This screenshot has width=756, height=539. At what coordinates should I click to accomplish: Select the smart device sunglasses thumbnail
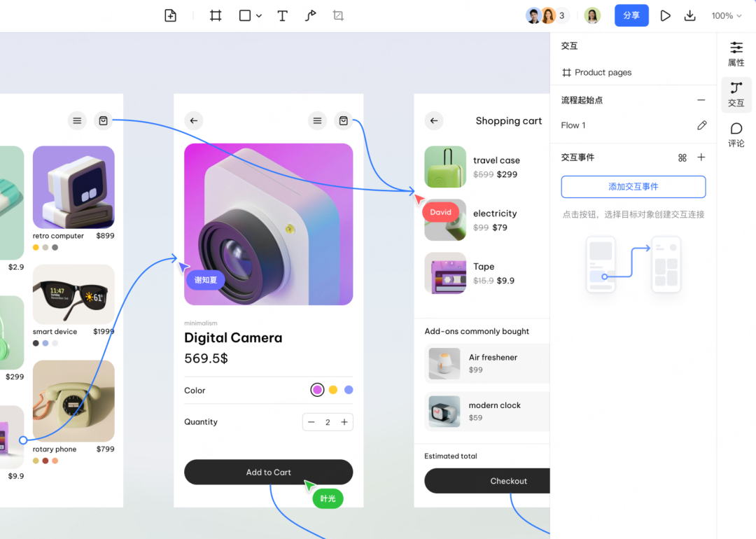tap(73, 294)
